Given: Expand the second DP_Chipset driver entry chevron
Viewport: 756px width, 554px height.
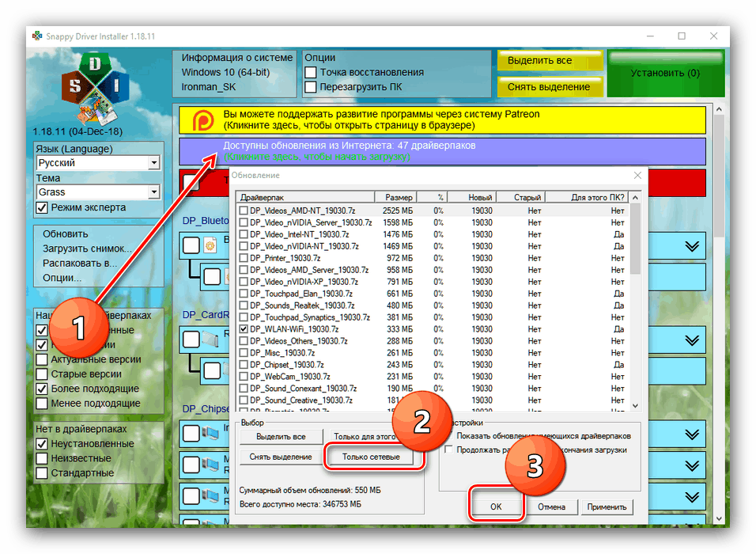Looking at the screenshot, I should click(692, 466).
